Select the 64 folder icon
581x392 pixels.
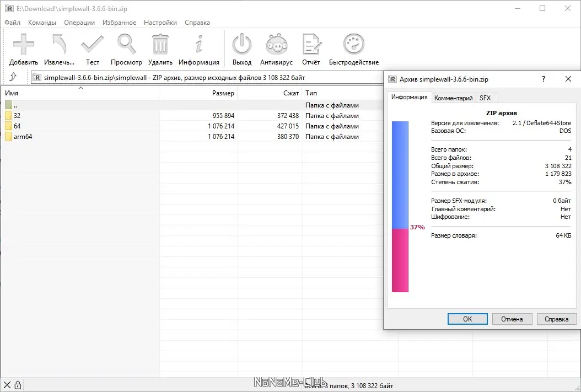click(8, 126)
